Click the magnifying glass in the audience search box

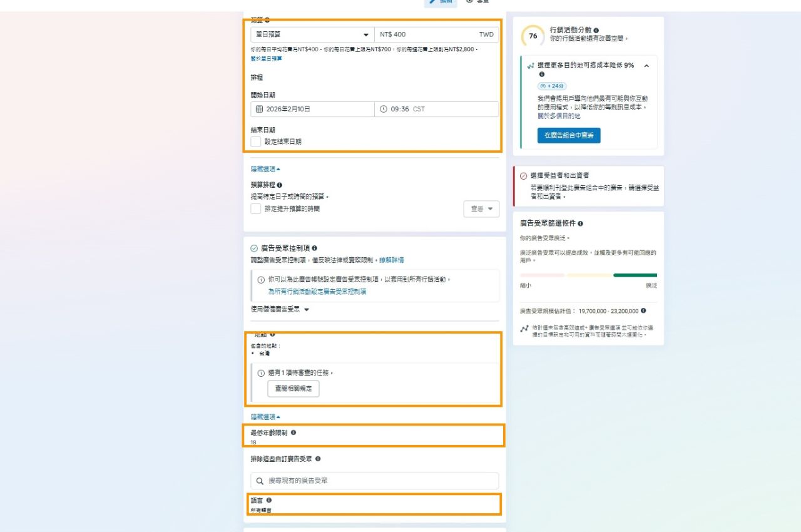[259, 481]
